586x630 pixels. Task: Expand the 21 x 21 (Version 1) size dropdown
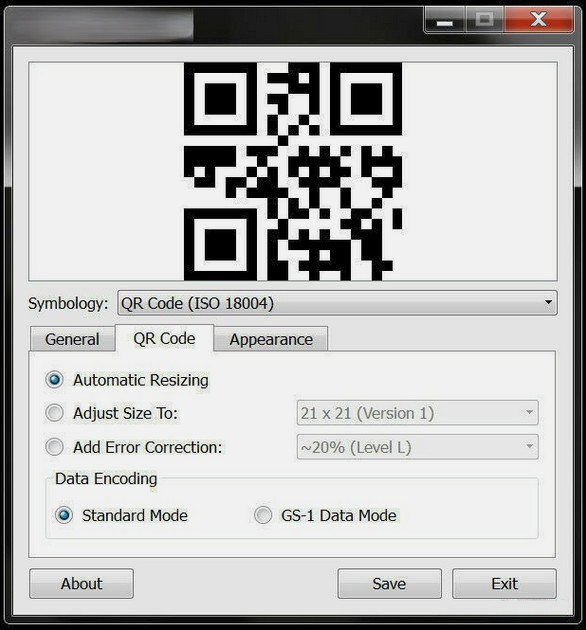pos(417,413)
